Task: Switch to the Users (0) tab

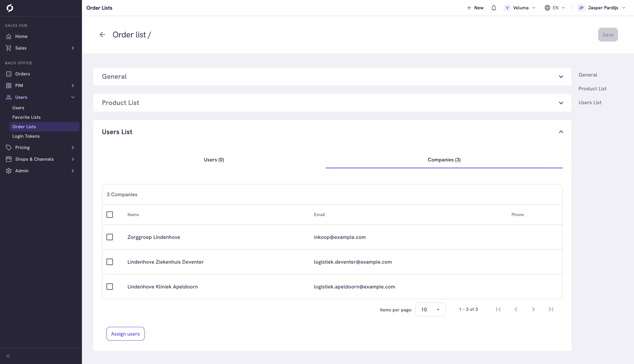Action: click(214, 160)
